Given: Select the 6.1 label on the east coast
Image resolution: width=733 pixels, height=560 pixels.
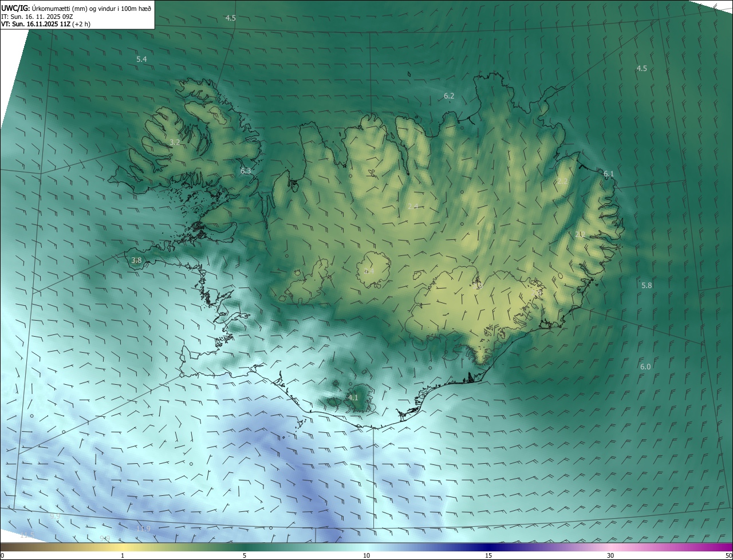Looking at the screenshot, I should coord(608,174).
